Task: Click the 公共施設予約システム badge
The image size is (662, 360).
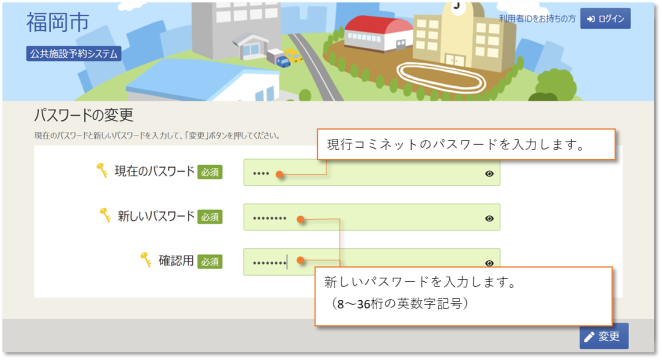Action: tap(74, 54)
